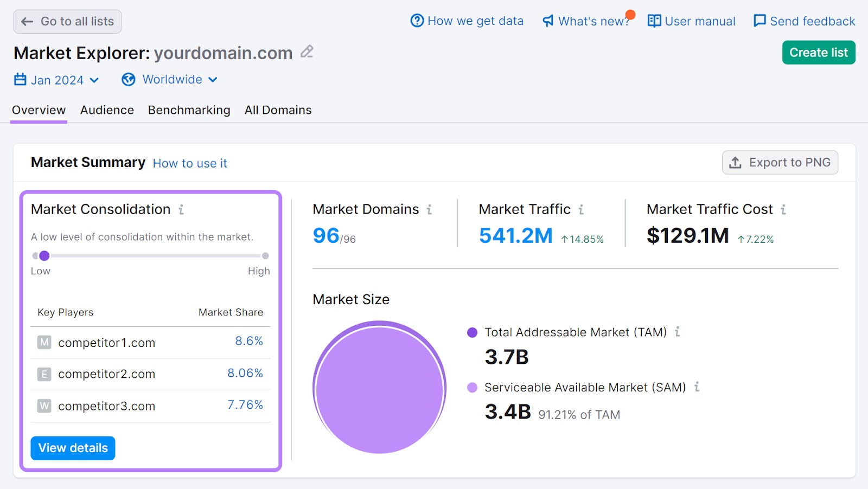
Task: Expand the Jan 2024 date dropdown
Action: [95, 80]
